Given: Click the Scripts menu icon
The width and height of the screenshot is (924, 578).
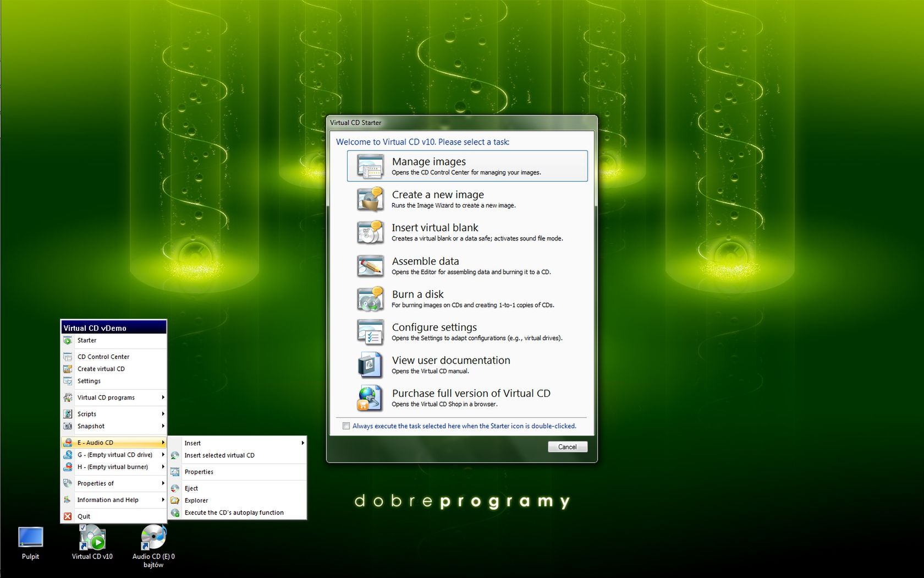Looking at the screenshot, I should click(x=68, y=414).
